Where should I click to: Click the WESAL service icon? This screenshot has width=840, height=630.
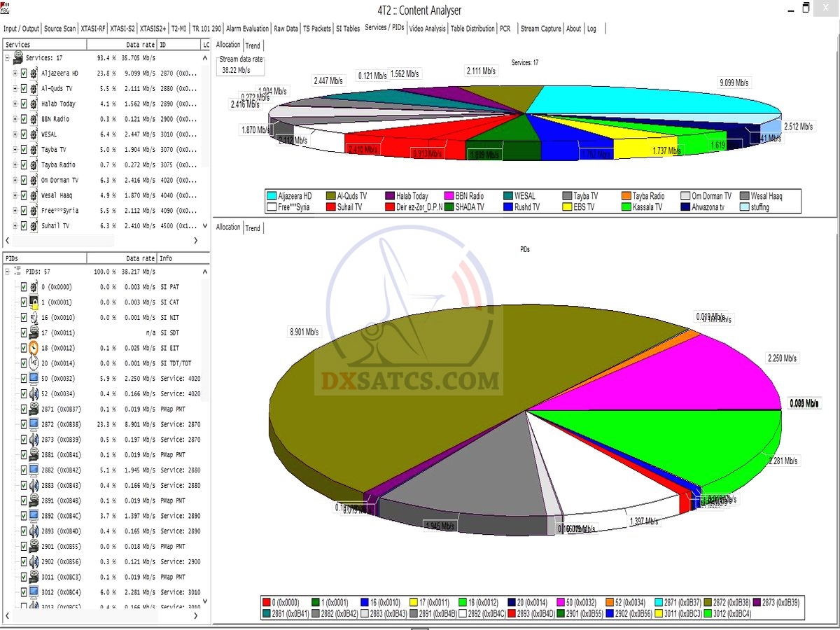34,134
